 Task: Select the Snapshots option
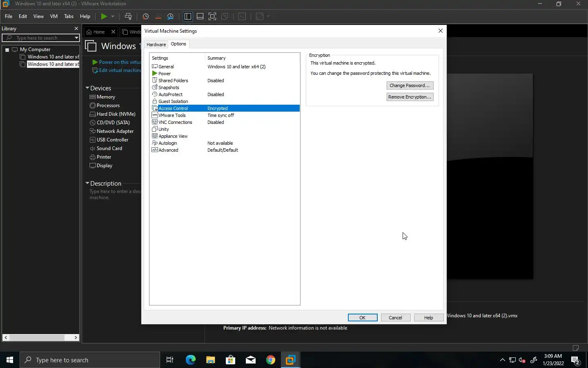169,88
